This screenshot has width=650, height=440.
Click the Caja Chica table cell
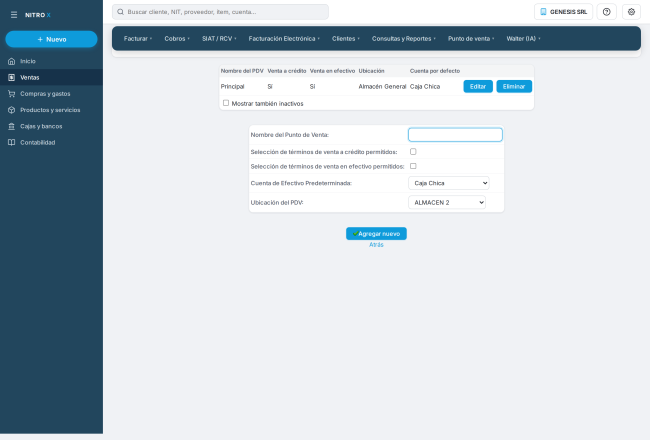point(425,87)
